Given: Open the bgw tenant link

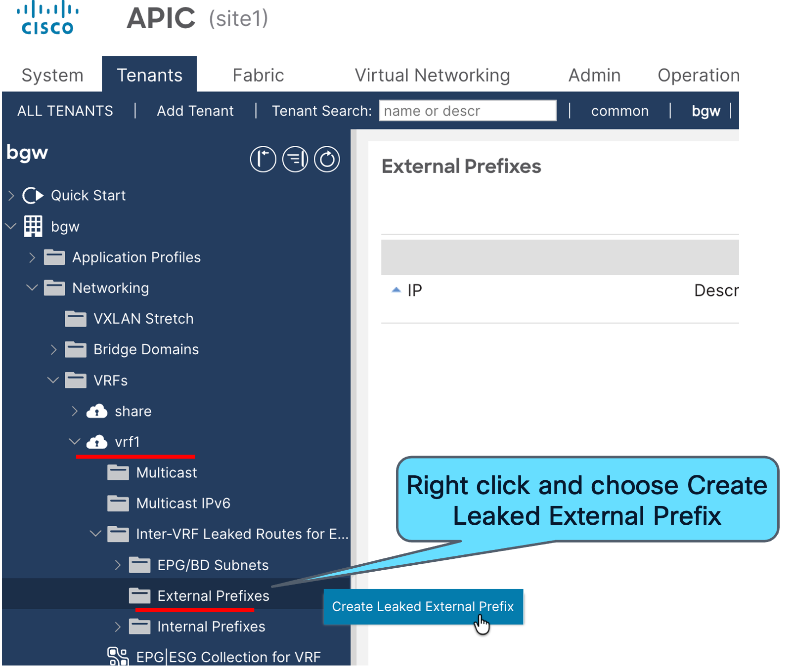Looking at the screenshot, I should click(706, 111).
